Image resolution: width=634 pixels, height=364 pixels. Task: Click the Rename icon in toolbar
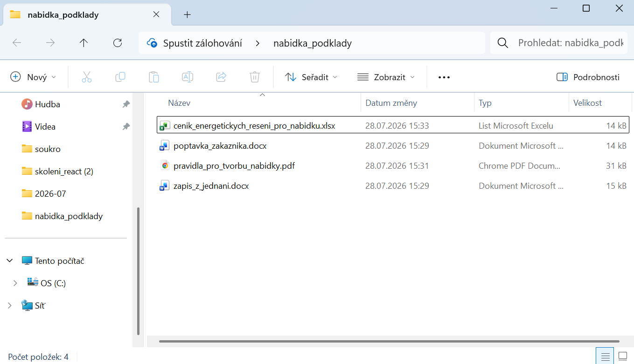pyautogui.click(x=188, y=77)
